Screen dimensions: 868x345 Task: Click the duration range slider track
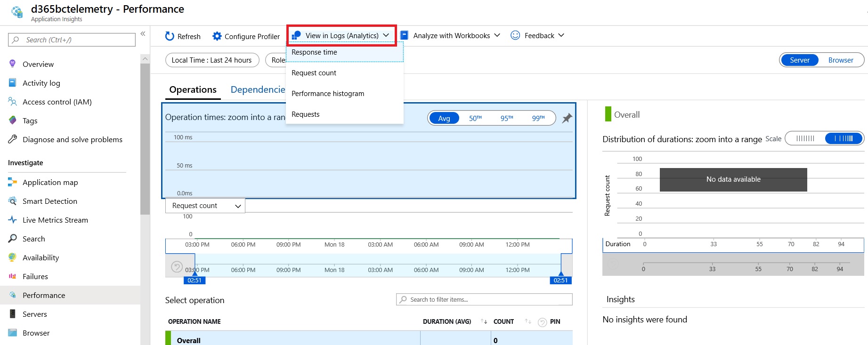pyautogui.click(x=746, y=263)
